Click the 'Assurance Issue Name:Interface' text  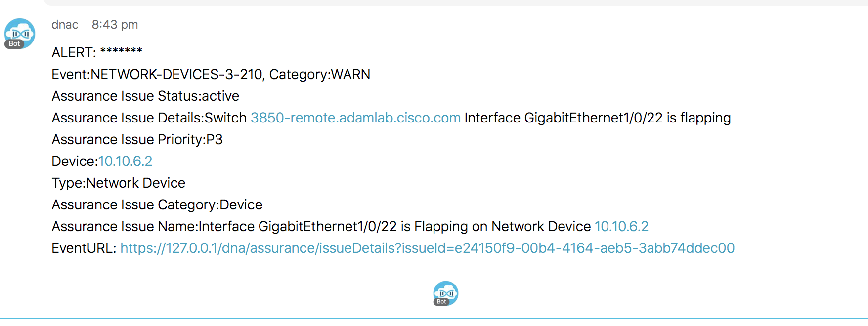pos(153,227)
